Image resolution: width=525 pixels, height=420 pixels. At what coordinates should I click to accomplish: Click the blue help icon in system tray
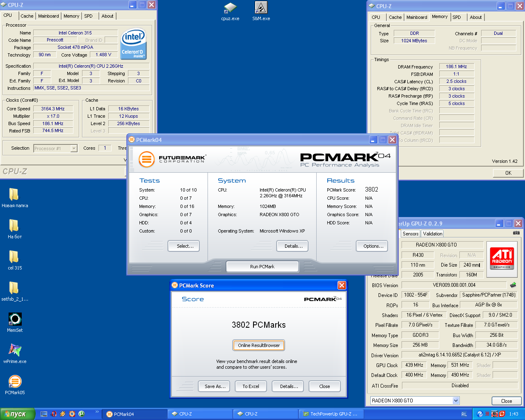point(480,414)
